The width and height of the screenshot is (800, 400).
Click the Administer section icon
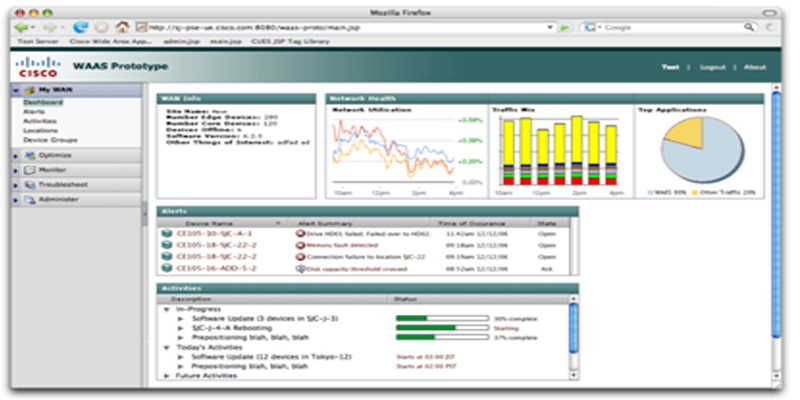click(30, 199)
